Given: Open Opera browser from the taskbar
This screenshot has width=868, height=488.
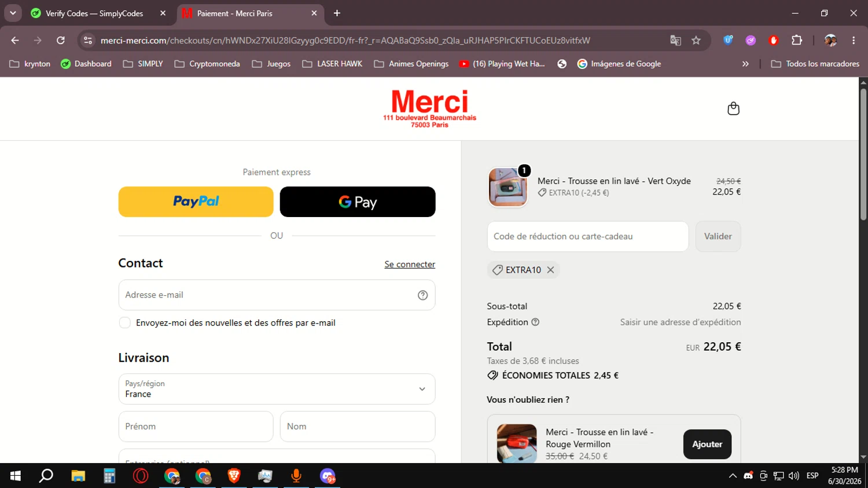Looking at the screenshot, I should click(x=141, y=476).
